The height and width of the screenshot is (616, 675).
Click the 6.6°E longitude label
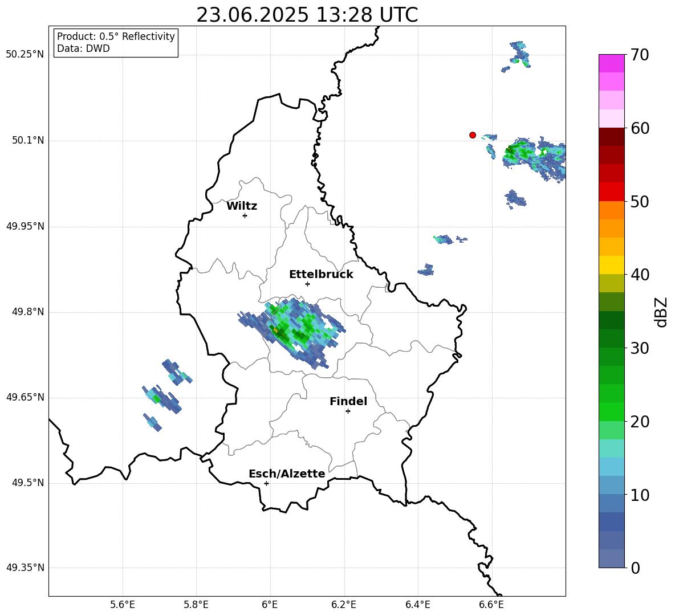click(x=491, y=605)
